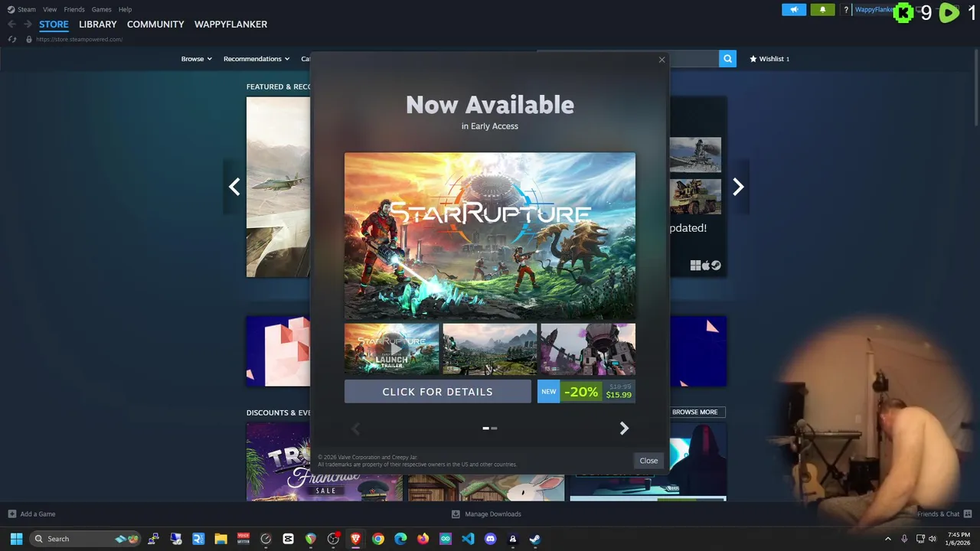
Task: Open the Steam menu
Action: [x=22, y=9]
